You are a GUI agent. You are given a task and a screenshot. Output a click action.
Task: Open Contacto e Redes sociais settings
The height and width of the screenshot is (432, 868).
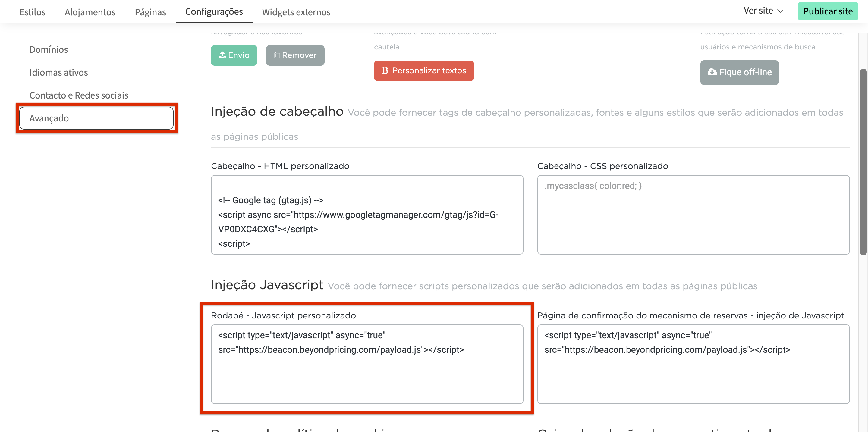(x=79, y=95)
